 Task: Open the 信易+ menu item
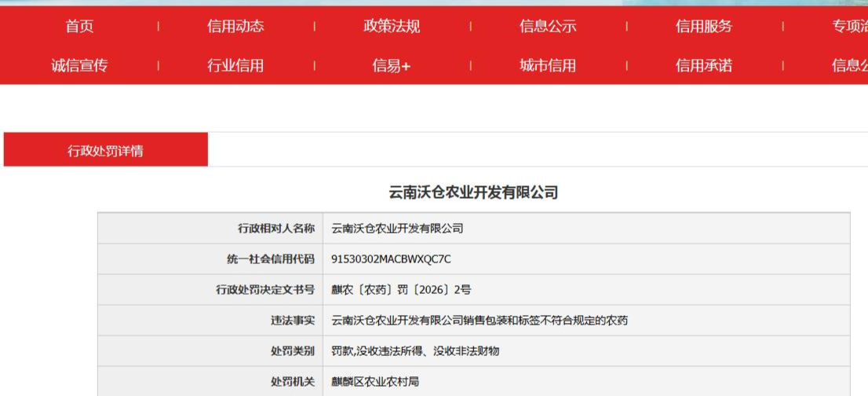(392, 66)
